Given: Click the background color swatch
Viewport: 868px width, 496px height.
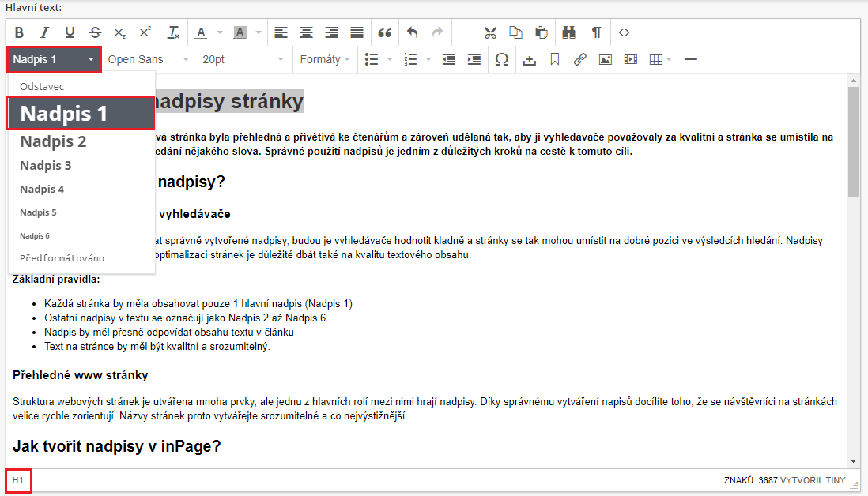Looking at the screenshot, I should point(240,32).
